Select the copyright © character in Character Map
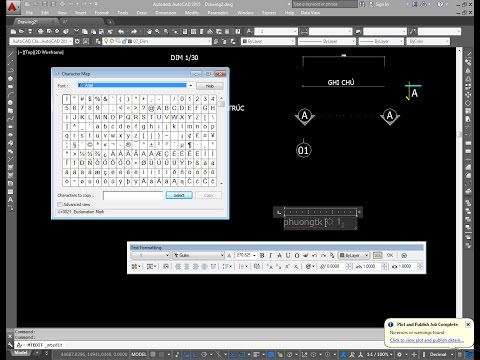Image resolution: width=480 pixels, height=360 pixels. pos(89,145)
